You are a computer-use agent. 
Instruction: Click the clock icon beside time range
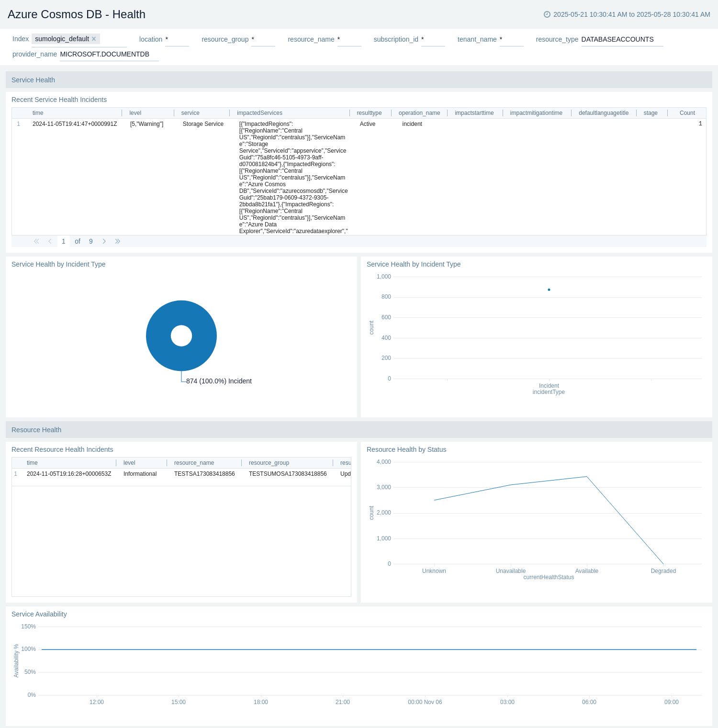[x=547, y=14]
